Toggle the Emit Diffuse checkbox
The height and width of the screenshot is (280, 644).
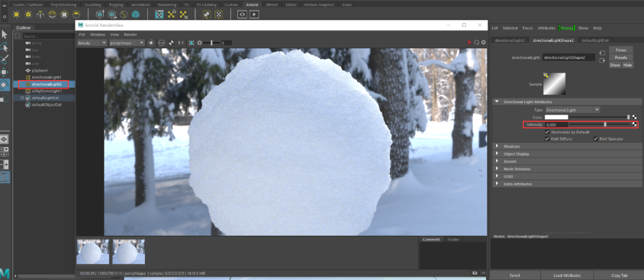point(547,139)
